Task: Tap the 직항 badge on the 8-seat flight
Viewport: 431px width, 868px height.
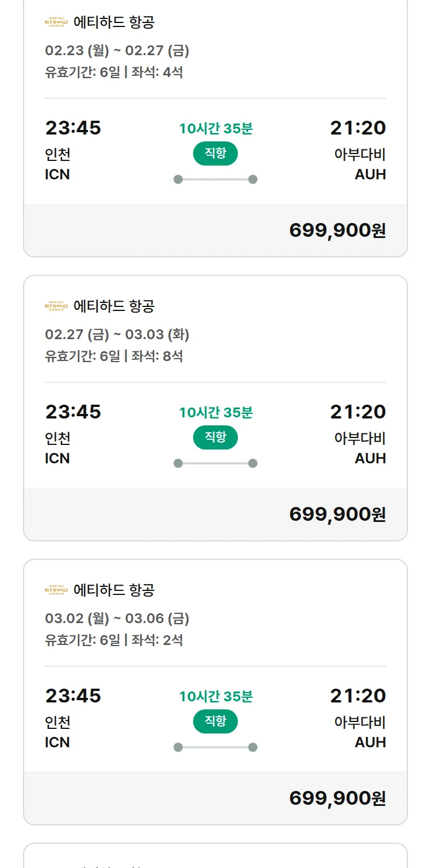Action: pos(215,437)
